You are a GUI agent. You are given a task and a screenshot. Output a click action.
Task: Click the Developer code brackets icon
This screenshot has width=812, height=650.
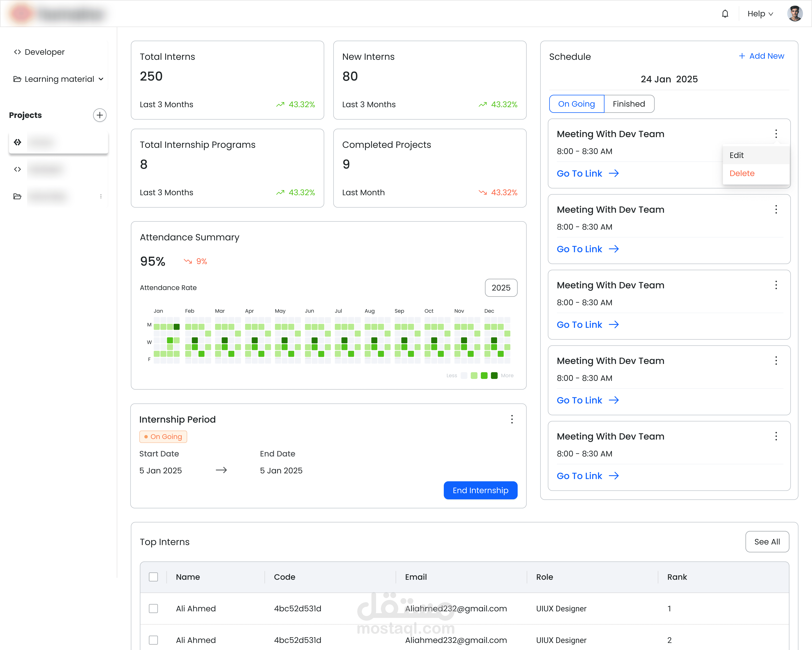tap(17, 52)
